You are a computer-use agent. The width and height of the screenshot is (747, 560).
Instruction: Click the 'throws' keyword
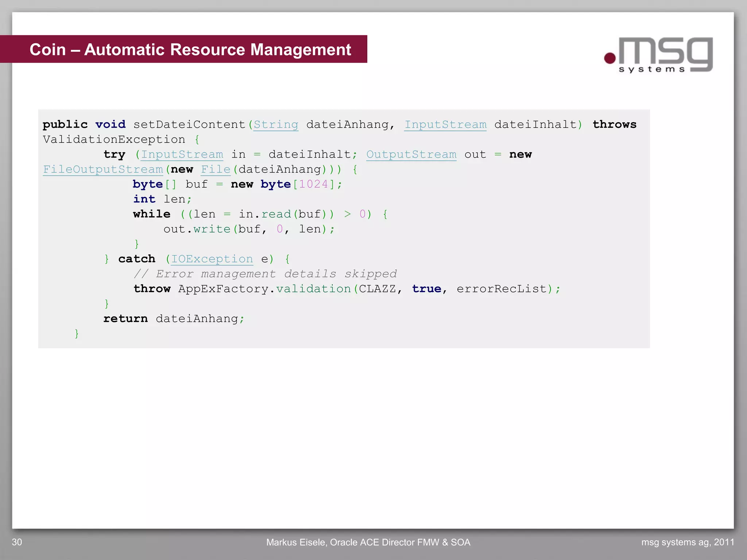pos(615,125)
